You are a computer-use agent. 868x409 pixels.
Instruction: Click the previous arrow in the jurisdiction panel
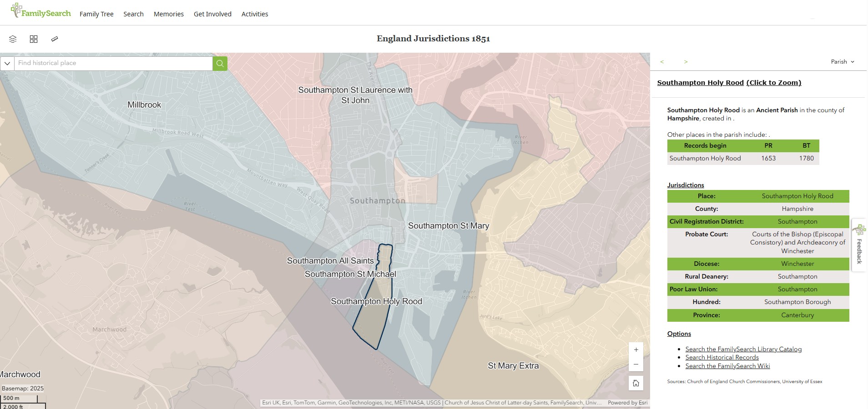[x=662, y=62]
